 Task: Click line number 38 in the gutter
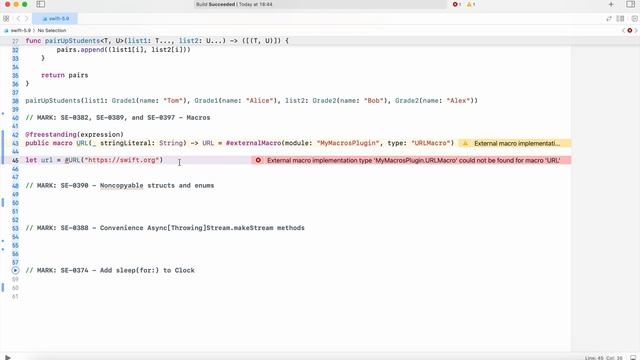pos(15,101)
